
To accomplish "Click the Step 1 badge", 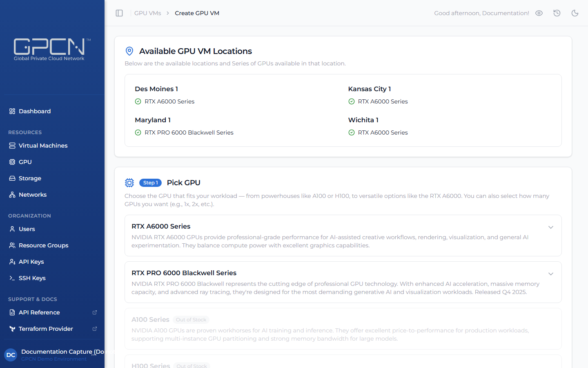I will (x=150, y=183).
